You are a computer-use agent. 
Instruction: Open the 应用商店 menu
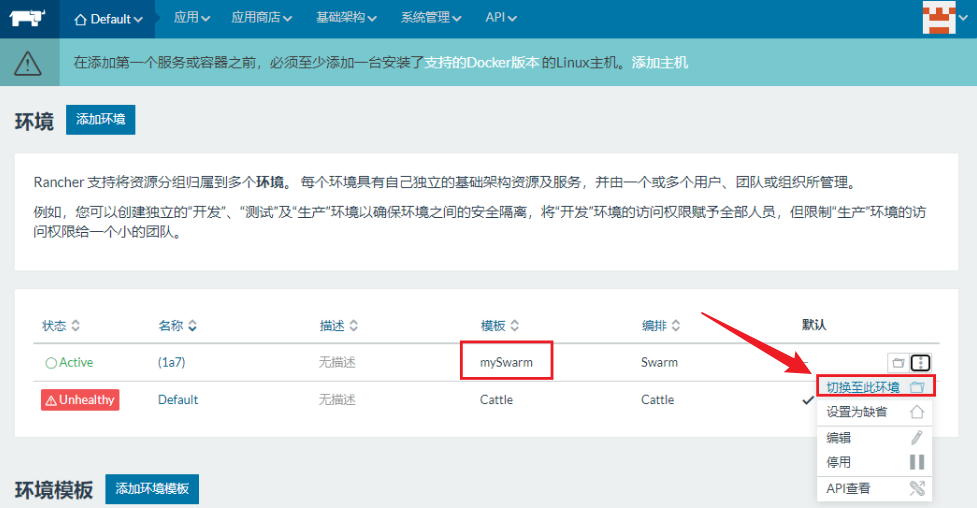[x=261, y=18]
